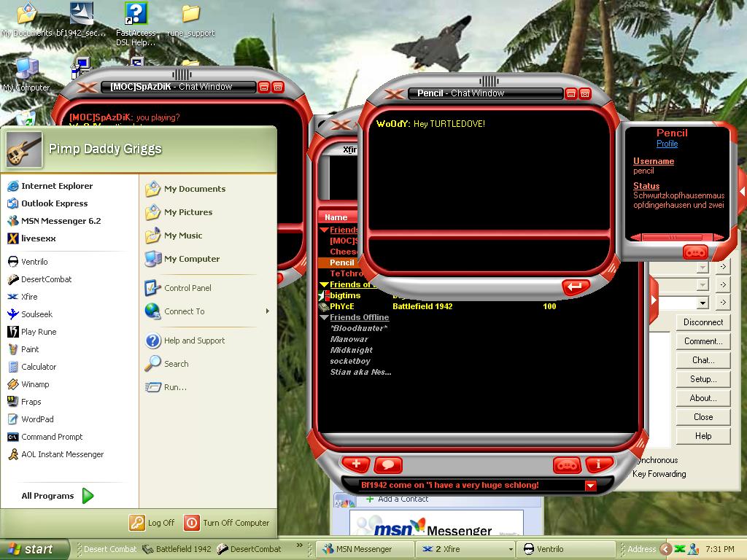Viewport: 747px width, 560px height.
Task: Open Ventrilo Setup button
Action: (703, 379)
